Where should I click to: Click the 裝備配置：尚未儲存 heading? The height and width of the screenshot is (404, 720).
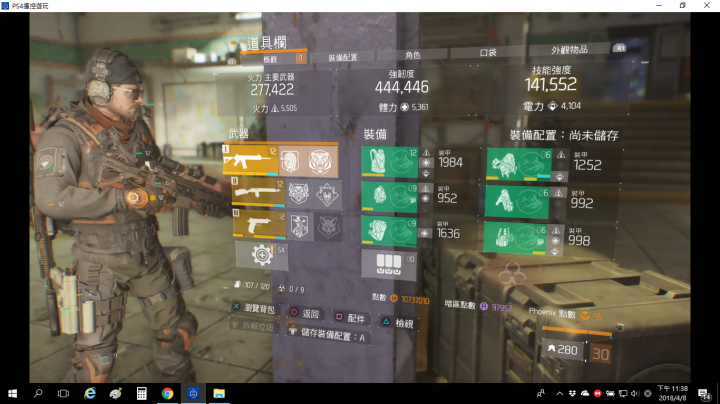point(564,135)
